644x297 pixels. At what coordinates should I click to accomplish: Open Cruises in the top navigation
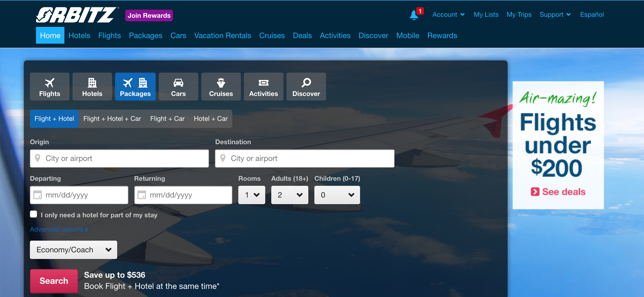click(x=272, y=35)
